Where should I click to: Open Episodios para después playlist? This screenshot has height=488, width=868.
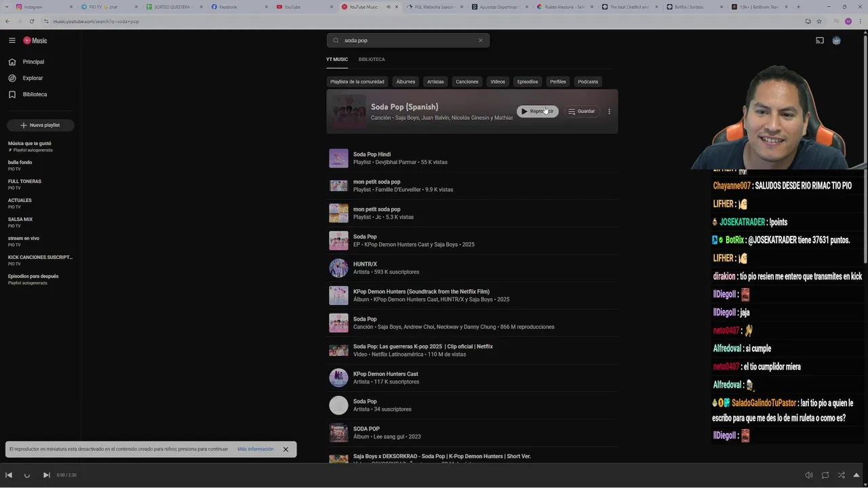(x=40, y=279)
